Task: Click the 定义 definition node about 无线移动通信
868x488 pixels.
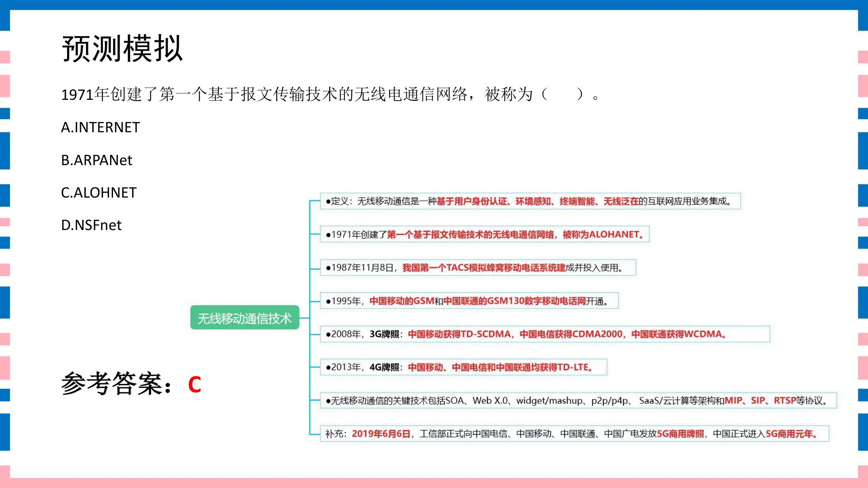Action: tap(530, 201)
